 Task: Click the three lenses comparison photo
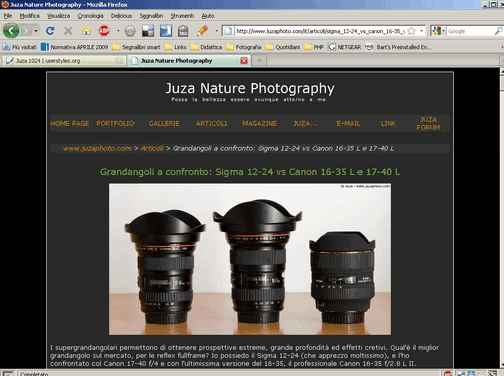click(x=250, y=259)
